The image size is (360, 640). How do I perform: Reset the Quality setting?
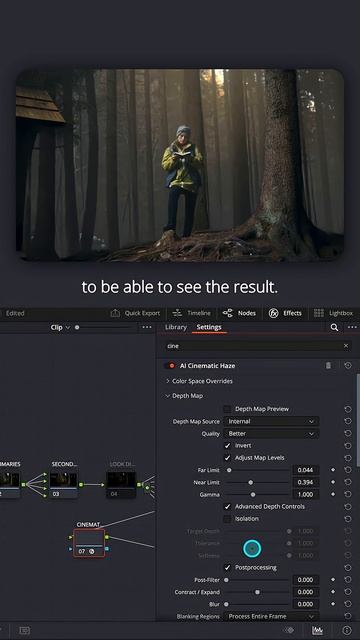click(x=348, y=433)
